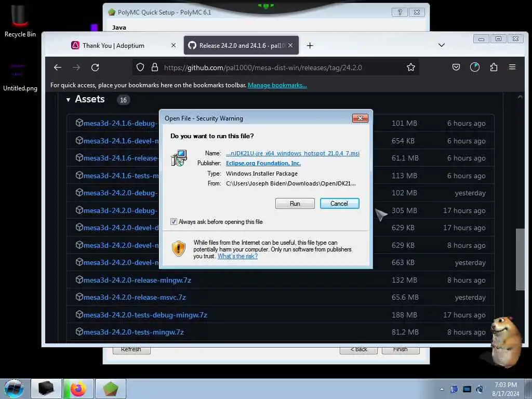The width and height of the screenshot is (532, 399).
Task: Switch to the Thank You | Adoptium tab
Action: click(113, 46)
